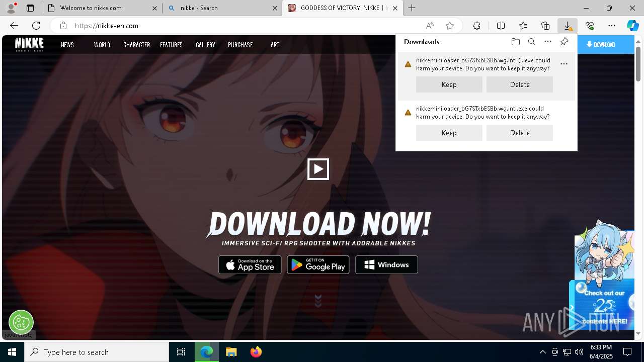Open the volume control
The image size is (644, 362).
(x=579, y=352)
